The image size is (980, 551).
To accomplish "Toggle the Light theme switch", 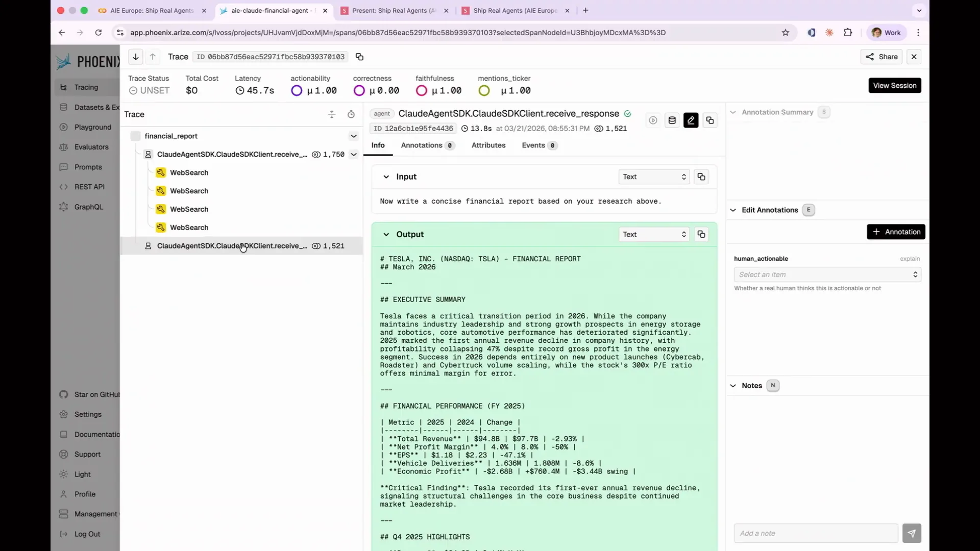I will (x=87, y=474).
